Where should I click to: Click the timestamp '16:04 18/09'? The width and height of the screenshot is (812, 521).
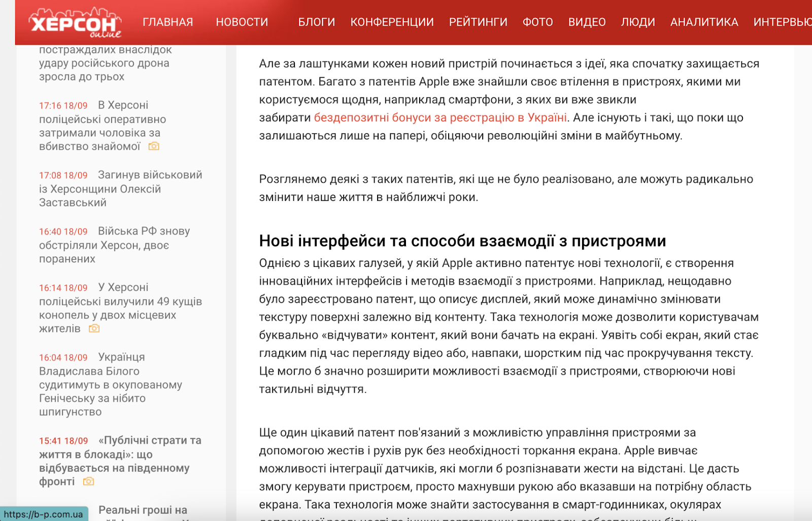pyautogui.click(x=63, y=358)
